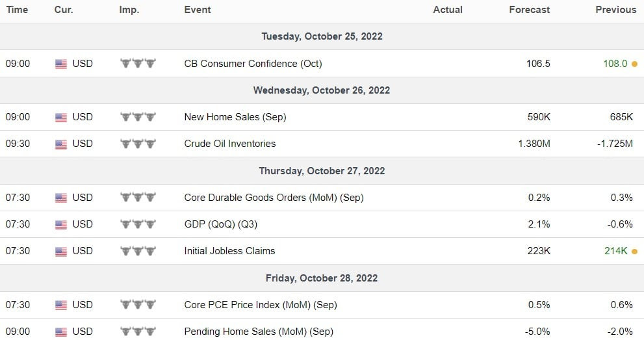Click the Forecast column header
Viewport: 644px width, 340px height.
click(529, 10)
